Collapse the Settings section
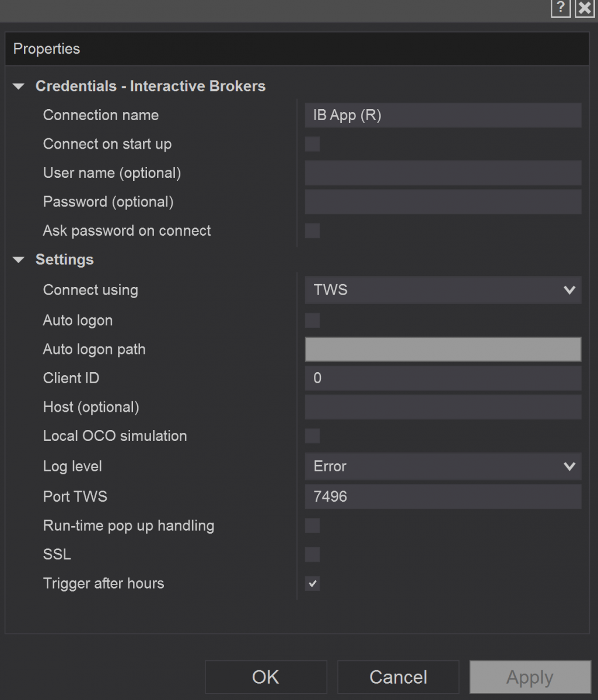 [19, 260]
